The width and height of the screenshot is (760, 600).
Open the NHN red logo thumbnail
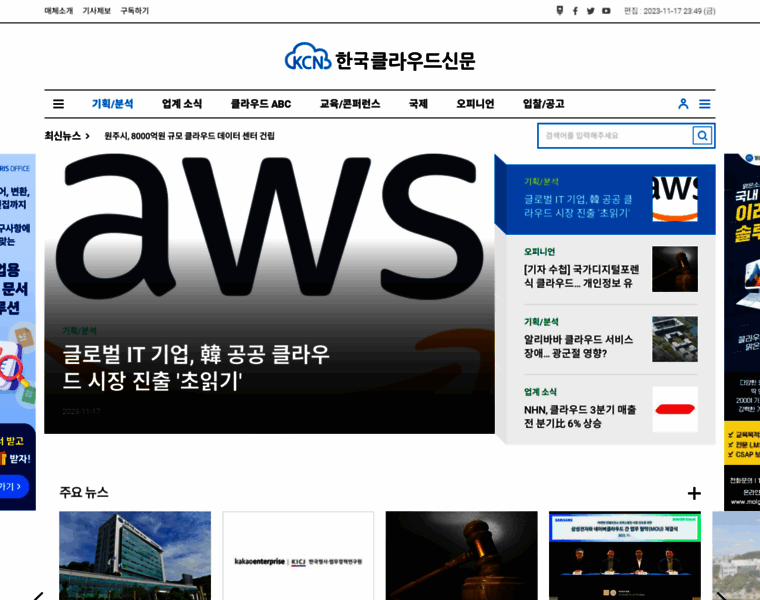tap(675, 410)
